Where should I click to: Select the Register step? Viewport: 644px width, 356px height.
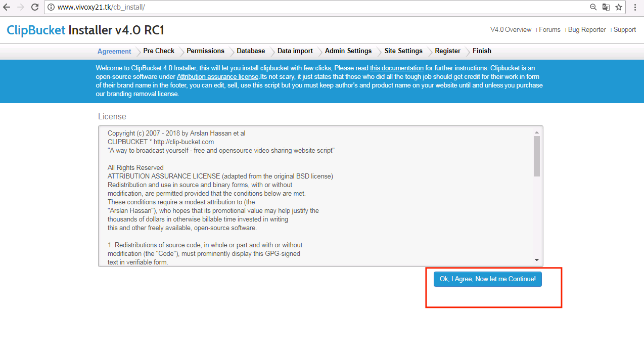pos(448,51)
